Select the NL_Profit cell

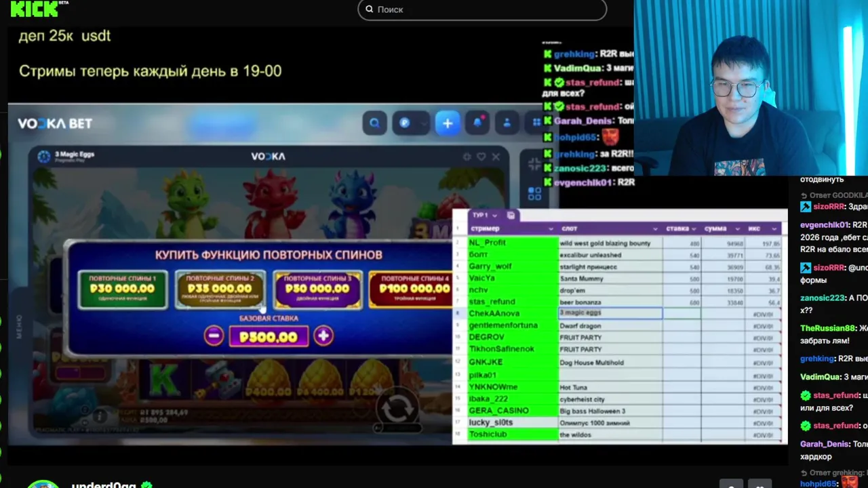coord(512,243)
